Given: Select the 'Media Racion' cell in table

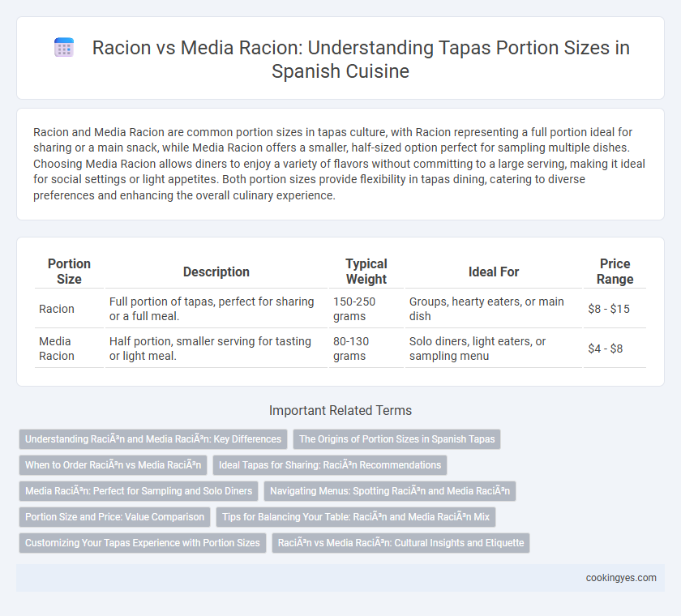Looking at the screenshot, I should click(x=69, y=349).
